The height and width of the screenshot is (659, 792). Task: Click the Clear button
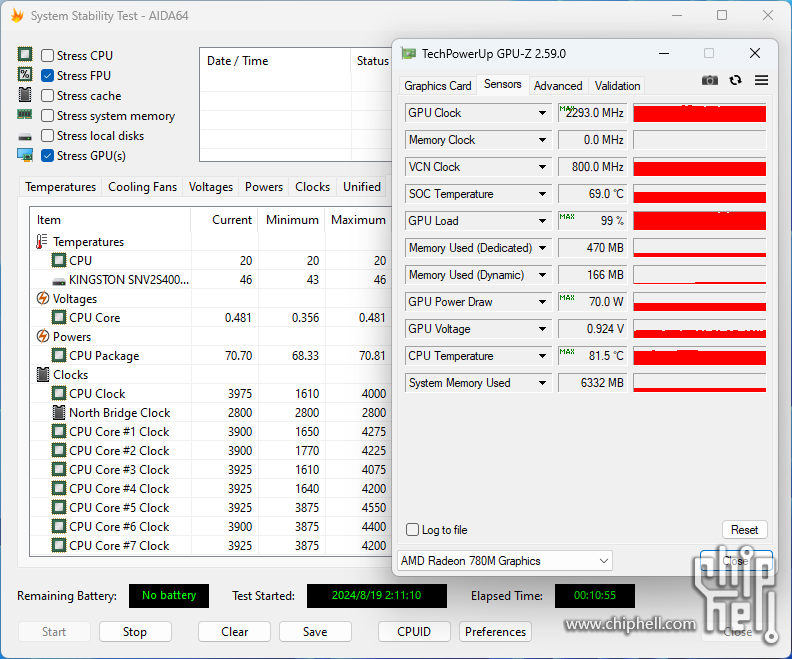234,632
